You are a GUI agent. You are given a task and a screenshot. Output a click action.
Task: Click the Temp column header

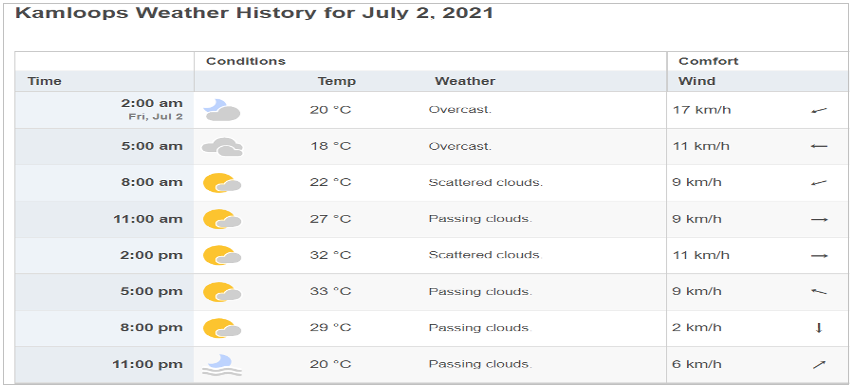tap(337, 81)
